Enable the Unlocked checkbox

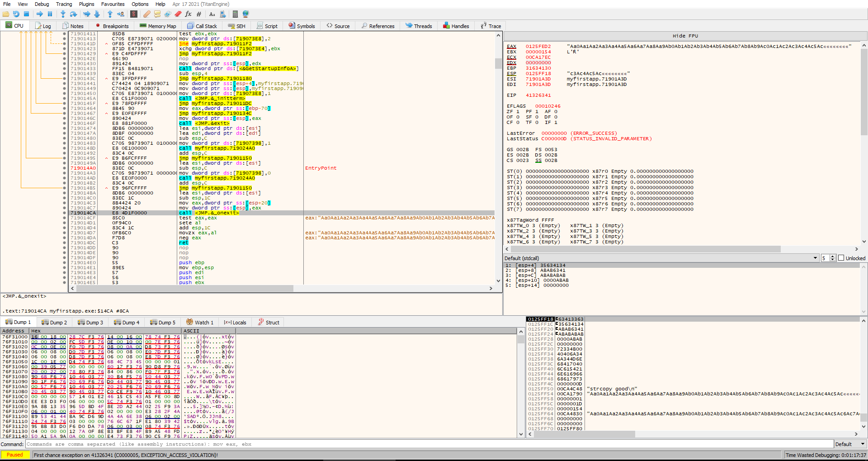pyautogui.click(x=841, y=258)
